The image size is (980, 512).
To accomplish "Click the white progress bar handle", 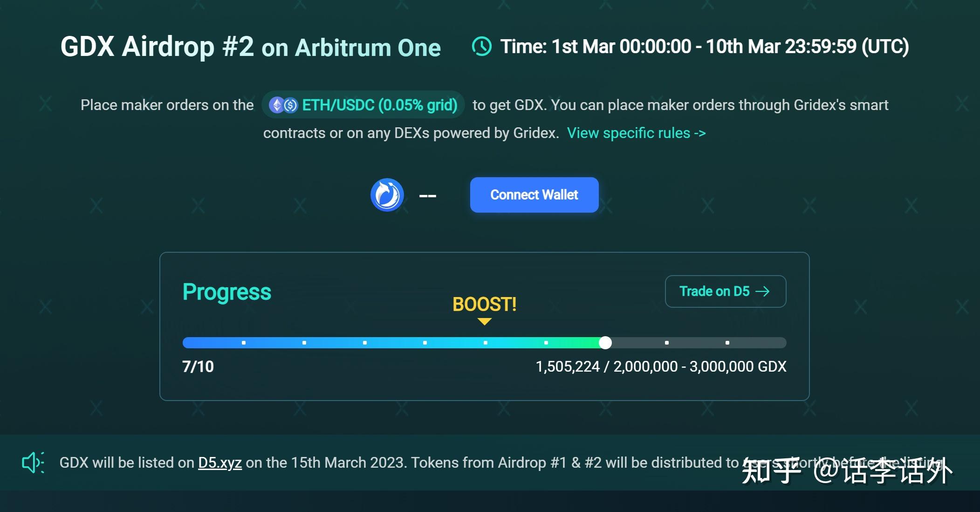I will point(605,343).
